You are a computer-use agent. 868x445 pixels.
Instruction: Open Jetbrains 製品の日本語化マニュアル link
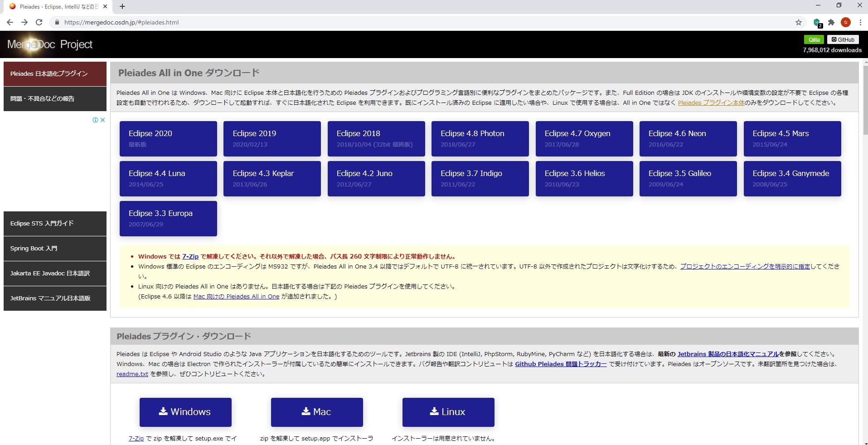pos(728,354)
